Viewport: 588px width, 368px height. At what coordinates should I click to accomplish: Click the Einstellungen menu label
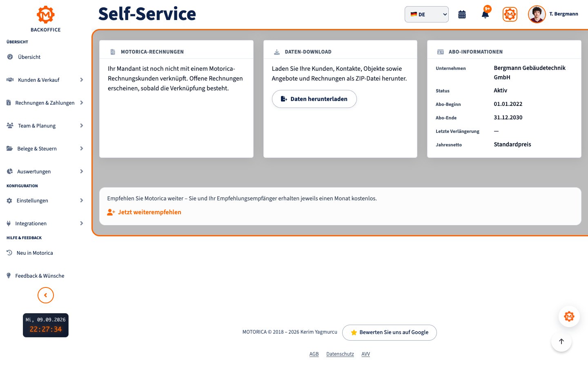click(32, 200)
